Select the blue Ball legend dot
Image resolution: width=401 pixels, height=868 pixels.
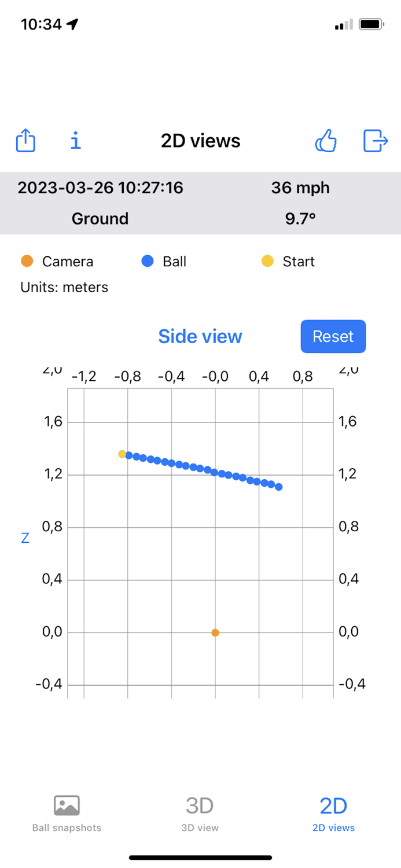tap(146, 261)
